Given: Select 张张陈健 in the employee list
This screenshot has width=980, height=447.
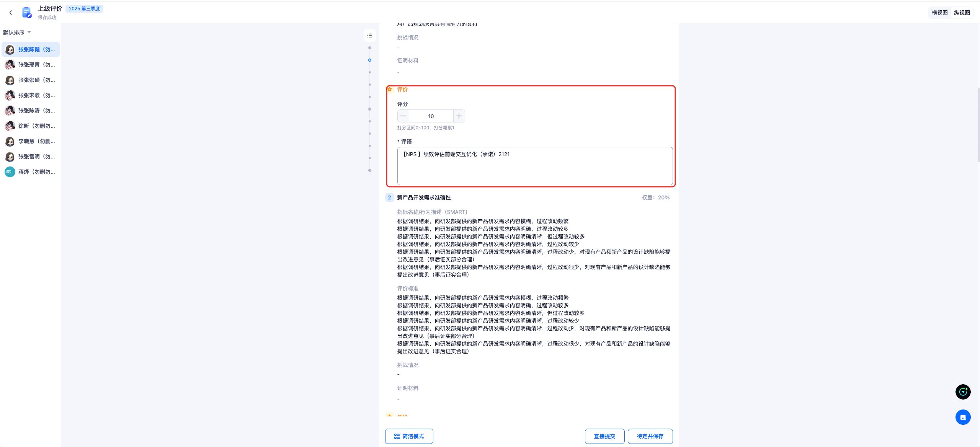Looking at the screenshot, I should pyautogui.click(x=36, y=49).
